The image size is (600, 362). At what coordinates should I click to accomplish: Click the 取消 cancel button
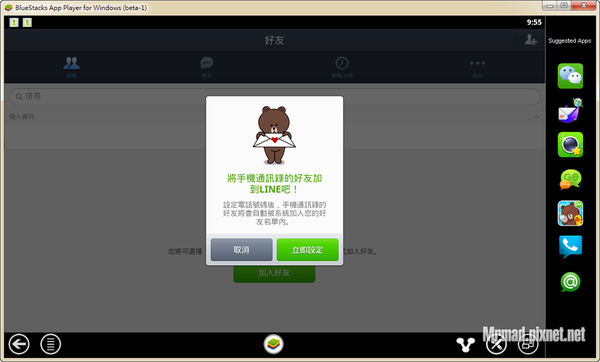tap(241, 250)
